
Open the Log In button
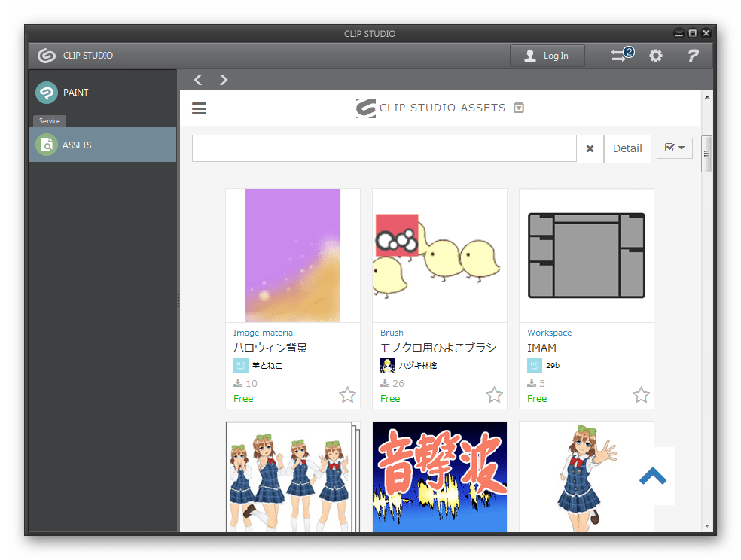click(x=547, y=56)
